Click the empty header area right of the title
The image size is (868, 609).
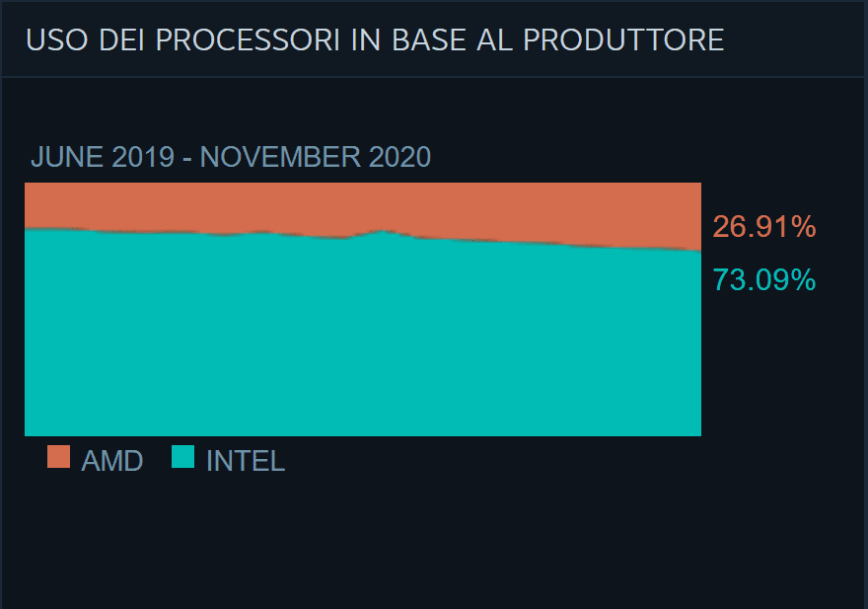click(x=799, y=40)
